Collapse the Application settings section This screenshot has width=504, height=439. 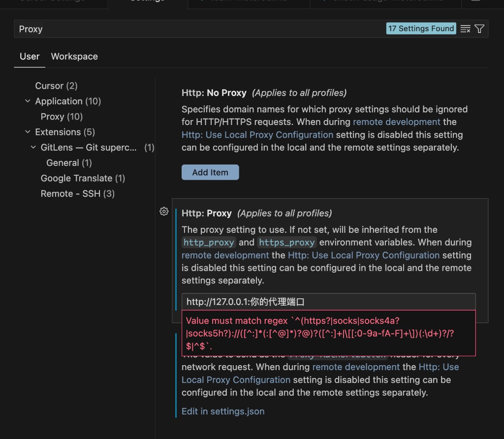(x=28, y=101)
